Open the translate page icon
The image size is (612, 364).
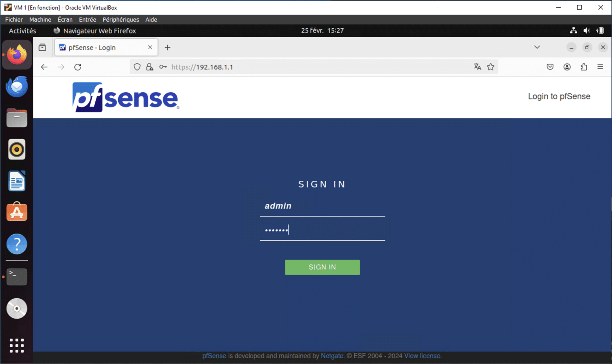(477, 67)
